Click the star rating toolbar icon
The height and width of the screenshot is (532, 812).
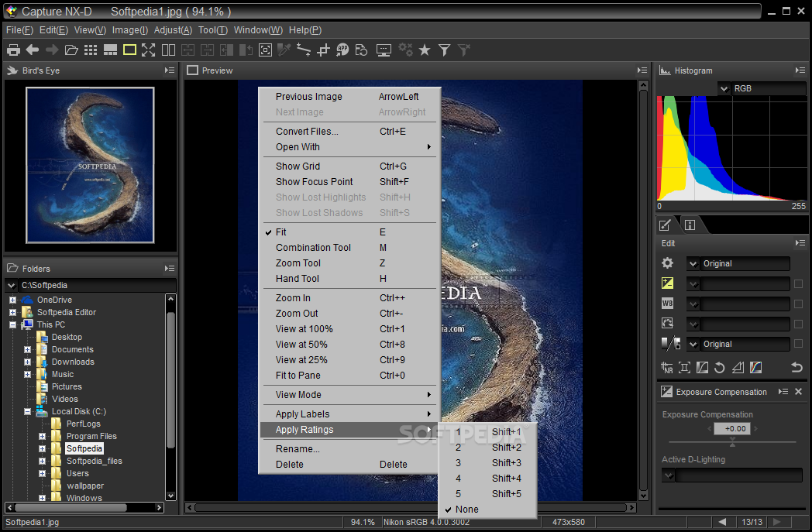[x=425, y=50]
